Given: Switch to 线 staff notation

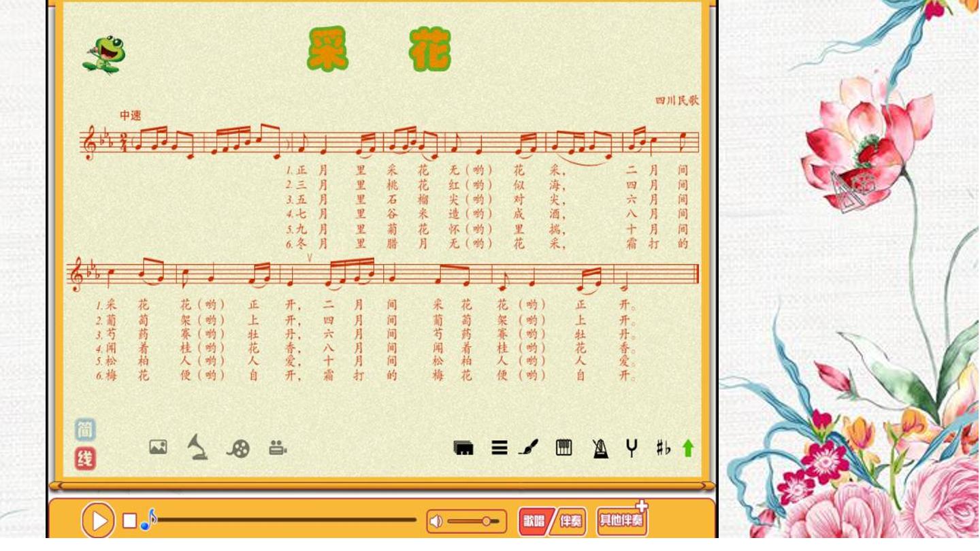Looking at the screenshot, I should (x=85, y=458).
